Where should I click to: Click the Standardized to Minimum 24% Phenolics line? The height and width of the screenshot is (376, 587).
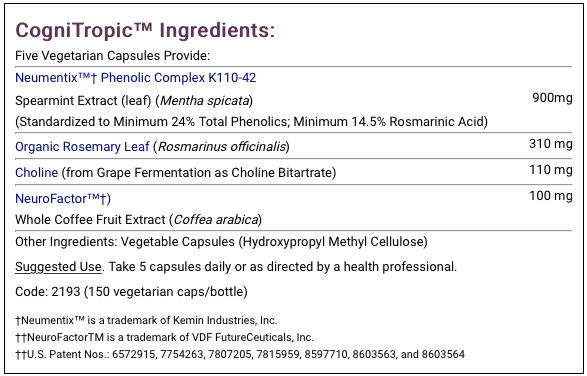(x=252, y=122)
